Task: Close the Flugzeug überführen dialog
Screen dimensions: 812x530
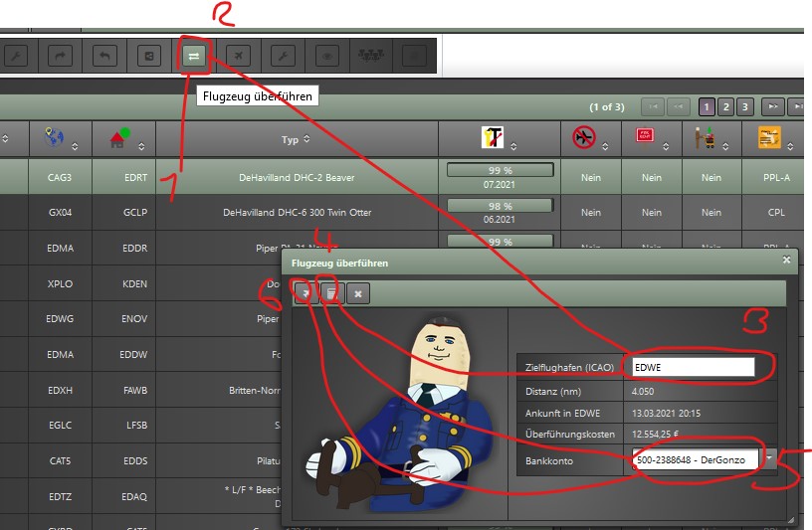Action: (x=786, y=261)
